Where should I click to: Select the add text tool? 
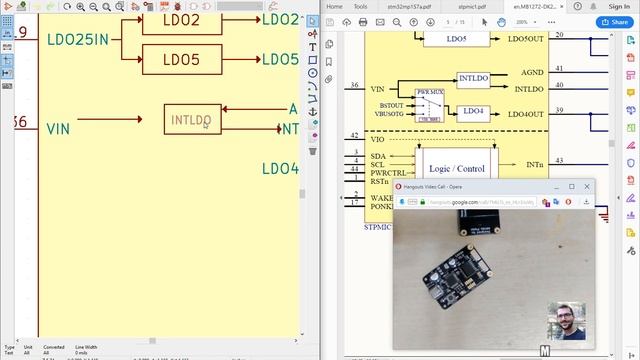pyautogui.click(x=313, y=47)
